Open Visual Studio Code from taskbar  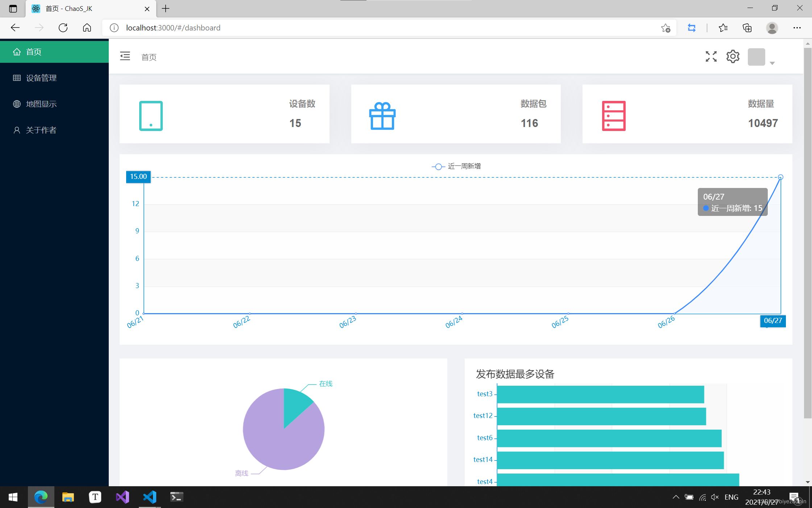(149, 497)
